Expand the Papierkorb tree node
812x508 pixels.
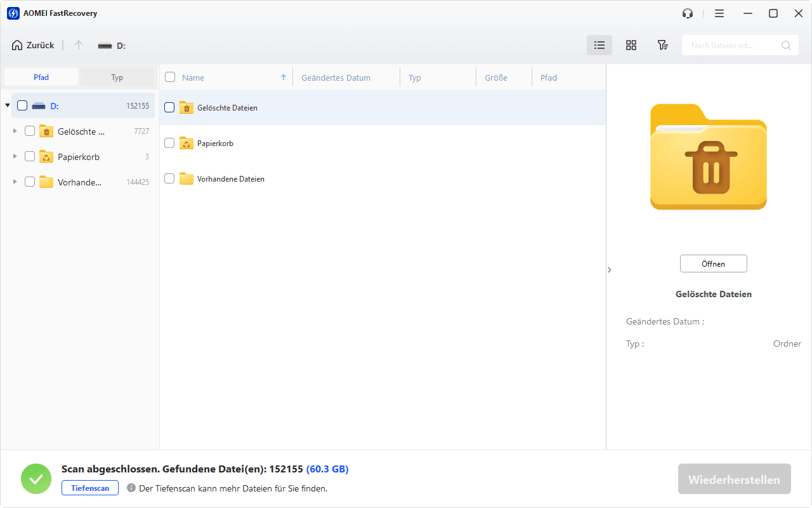click(15, 157)
